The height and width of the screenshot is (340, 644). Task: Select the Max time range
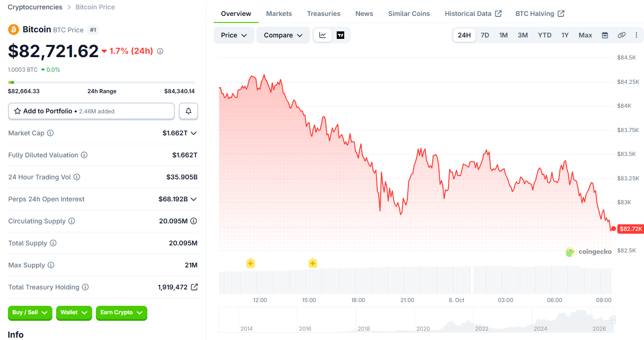(586, 35)
